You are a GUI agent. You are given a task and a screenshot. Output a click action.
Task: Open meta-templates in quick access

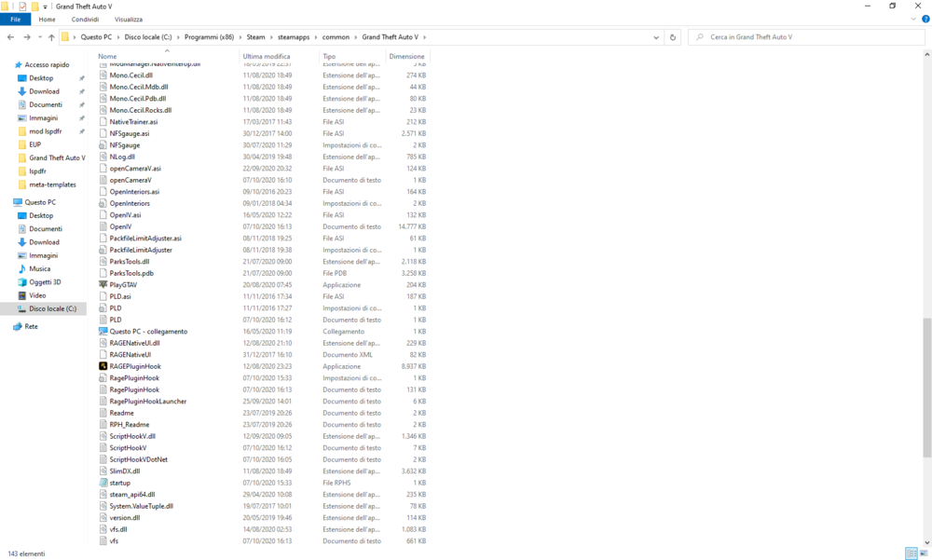pos(52,184)
